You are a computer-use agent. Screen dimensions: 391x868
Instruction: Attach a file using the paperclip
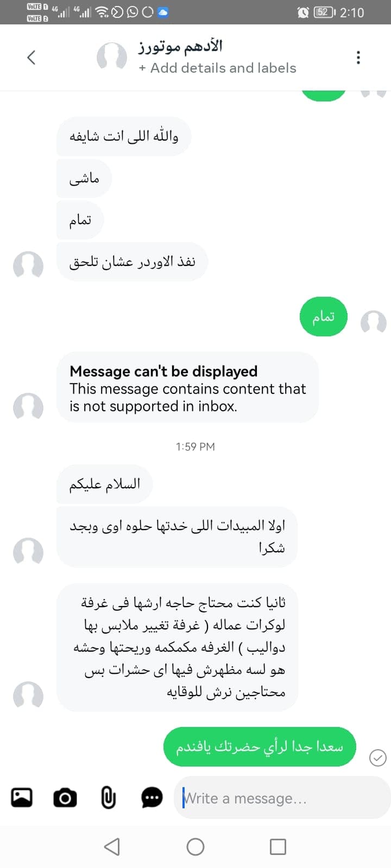point(108,797)
